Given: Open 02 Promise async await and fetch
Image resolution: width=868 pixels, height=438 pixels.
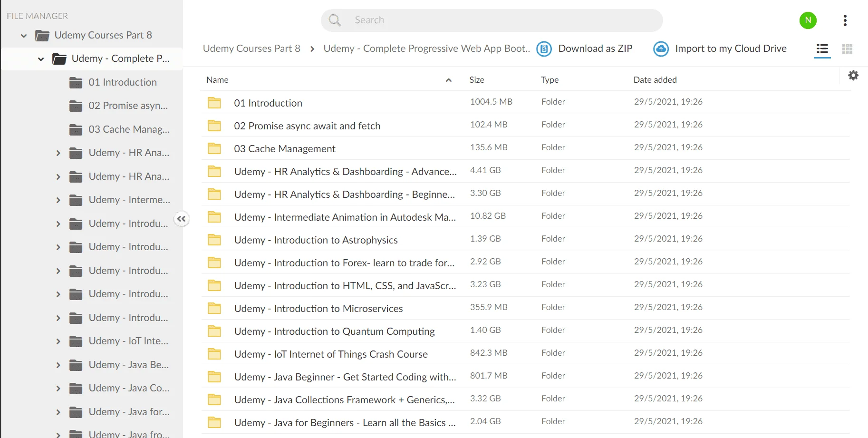Looking at the screenshot, I should click(x=307, y=126).
